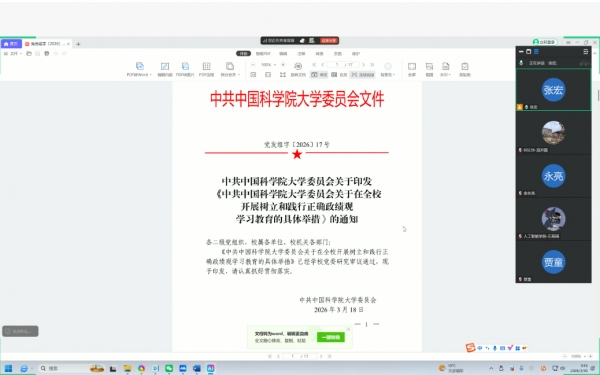The width and height of the screenshot is (600, 375).
Task: Open the Windows Start button
Action: click(x=8, y=368)
